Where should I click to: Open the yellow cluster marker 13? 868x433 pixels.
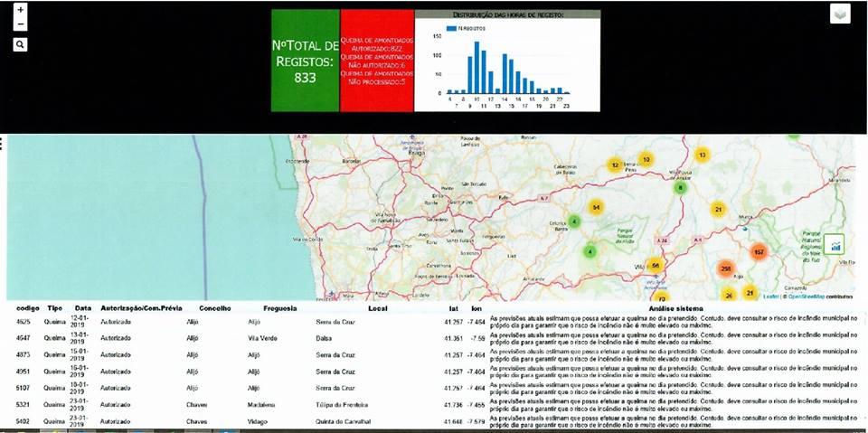[702, 155]
